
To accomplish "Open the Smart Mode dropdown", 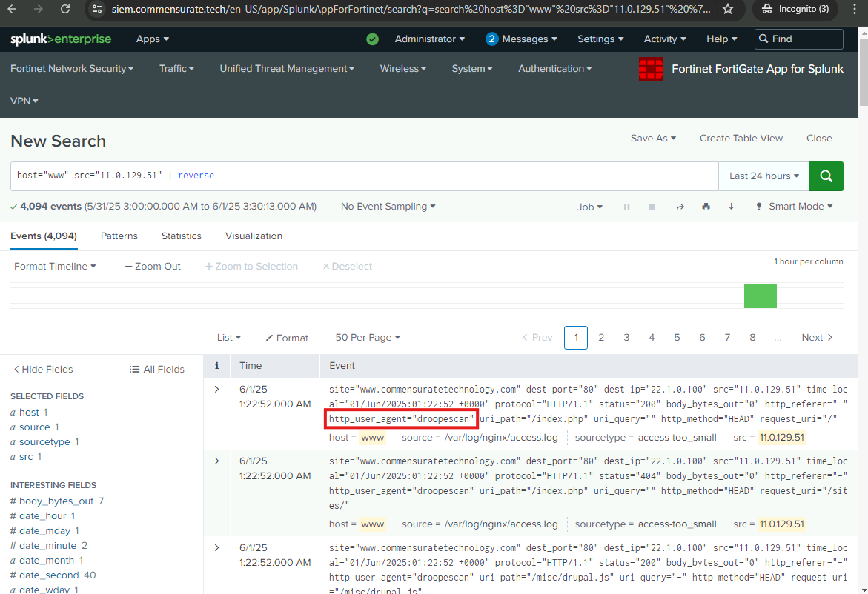I will coord(794,207).
